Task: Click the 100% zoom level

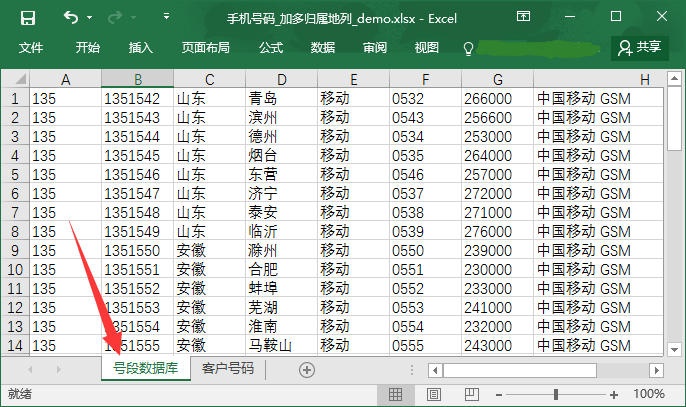Action: click(649, 394)
